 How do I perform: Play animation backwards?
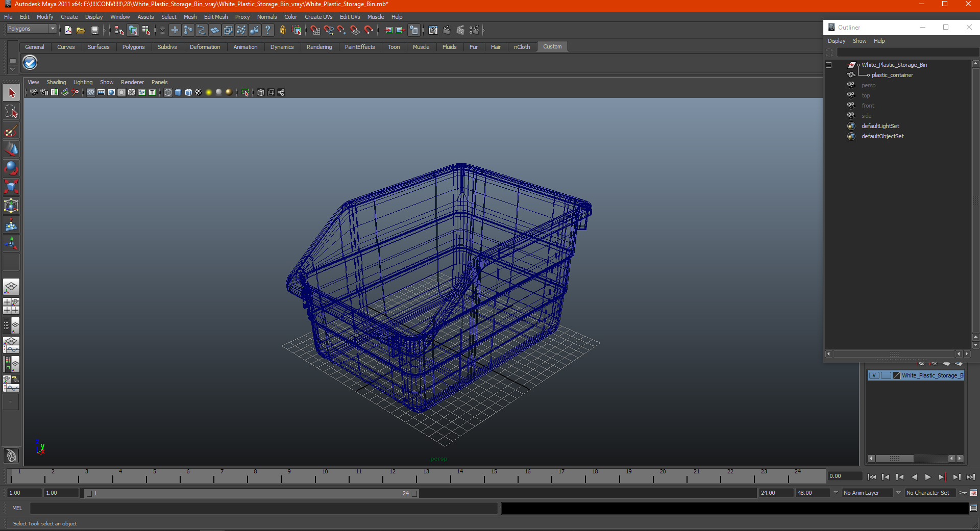[914, 477]
